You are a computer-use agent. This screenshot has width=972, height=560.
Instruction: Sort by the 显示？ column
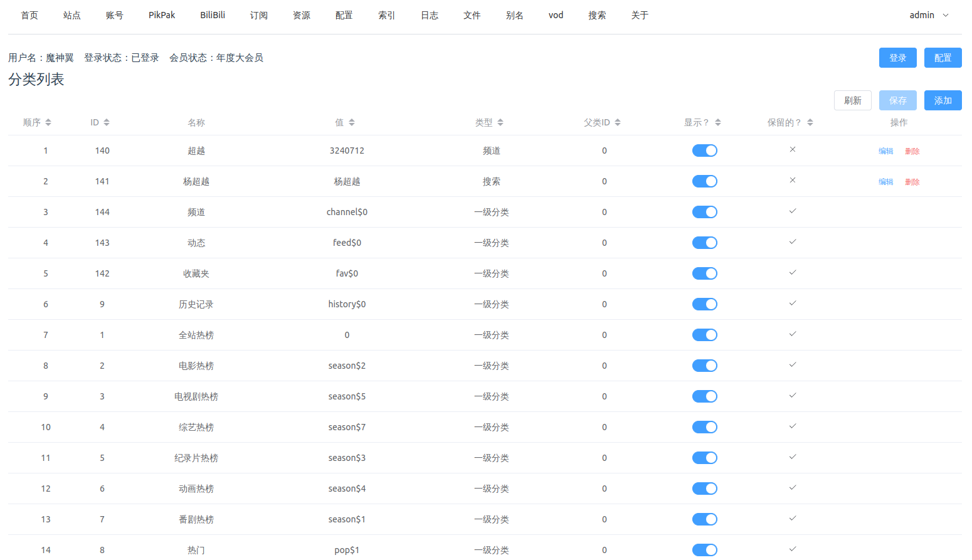click(x=702, y=122)
